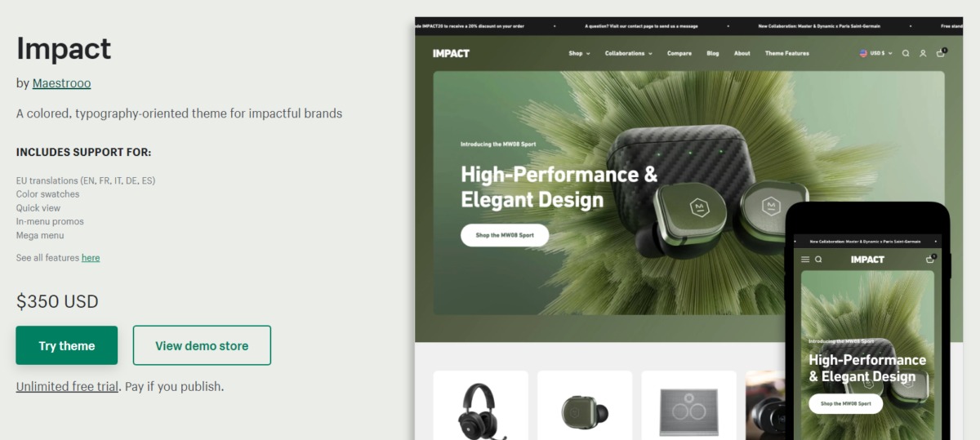This screenshot has height=440, width=980.
Task: Open the cart icon in mobile preview
Action: click(x=930, y=259)
